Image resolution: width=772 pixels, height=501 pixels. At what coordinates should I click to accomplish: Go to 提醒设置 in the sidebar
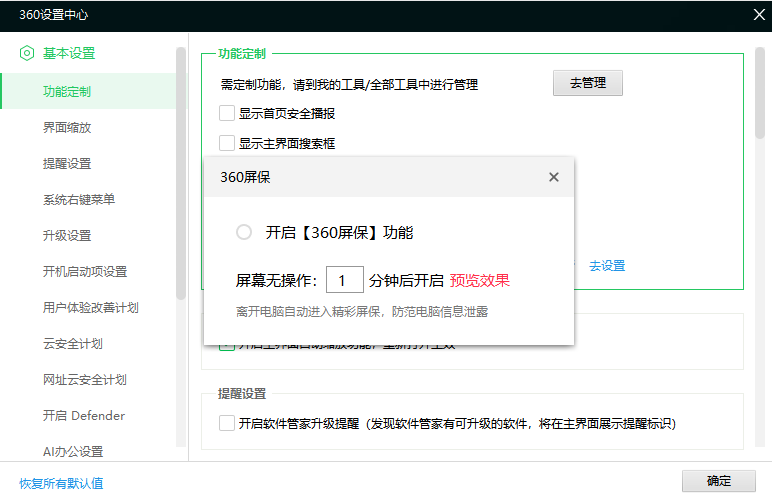[67, 164]
